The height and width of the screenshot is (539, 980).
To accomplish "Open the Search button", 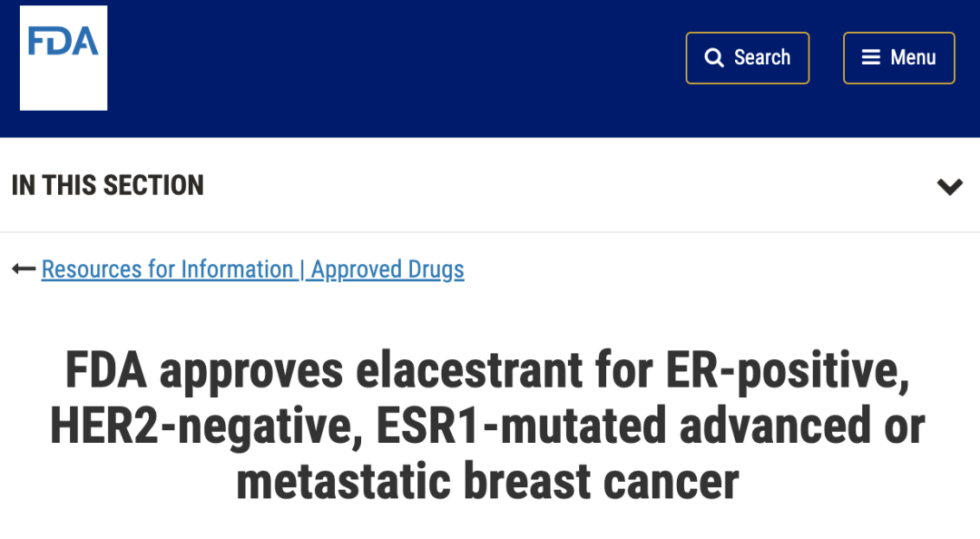I will pyautogui.click(x=747, y=58).
